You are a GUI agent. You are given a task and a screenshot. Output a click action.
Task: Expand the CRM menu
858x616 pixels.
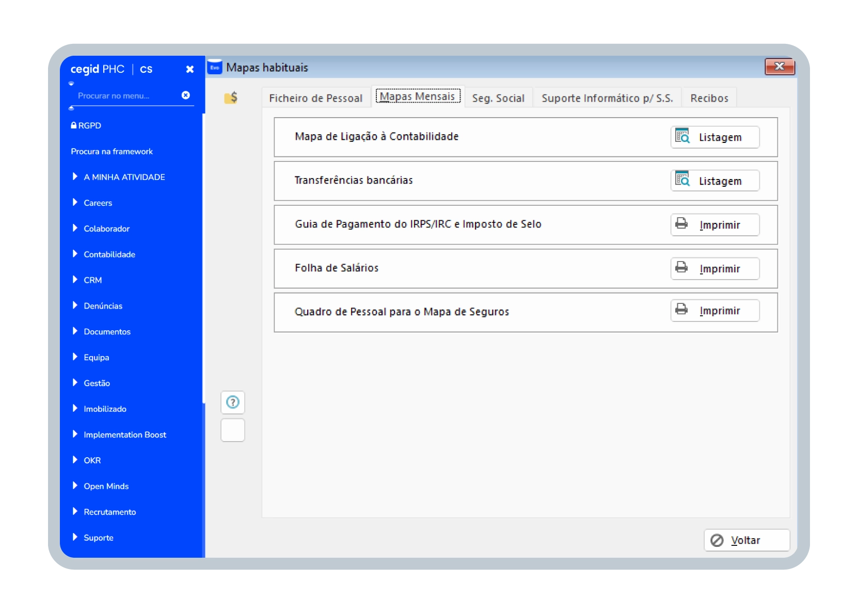coord(87,280)
